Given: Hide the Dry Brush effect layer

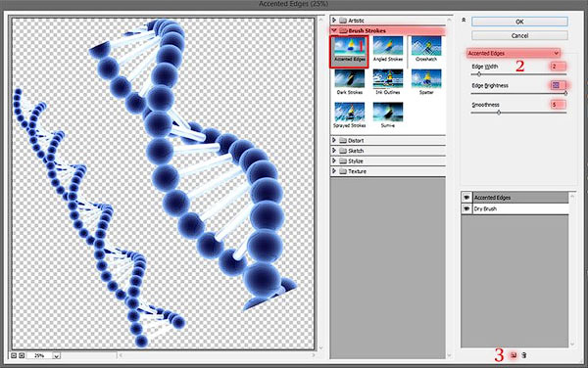Looking at the screenshot, I should pyautogui.click(x=466, y=208).
